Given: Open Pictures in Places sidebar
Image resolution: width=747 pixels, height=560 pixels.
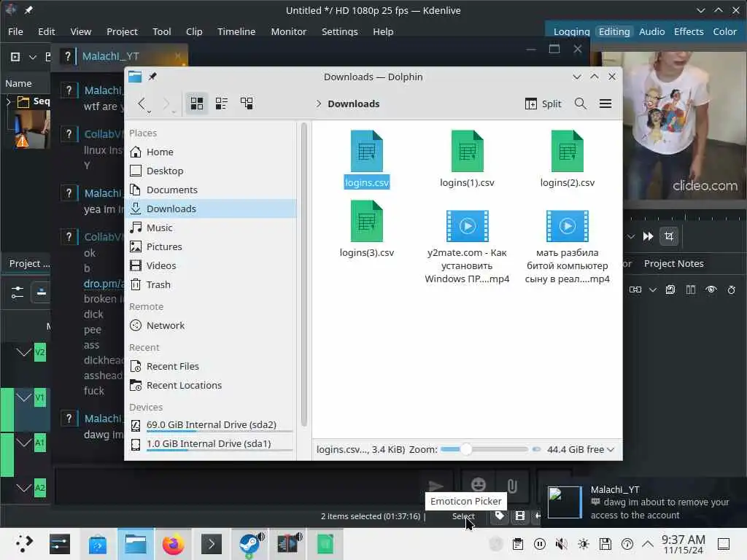Looking at the screenshot, I should point(211,246).
